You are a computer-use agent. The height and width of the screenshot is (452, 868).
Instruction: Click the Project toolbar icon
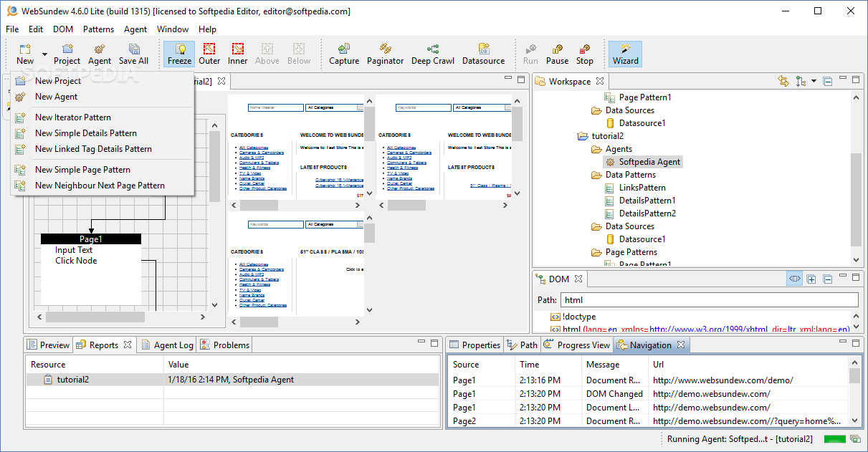click(x=67, y=54)
